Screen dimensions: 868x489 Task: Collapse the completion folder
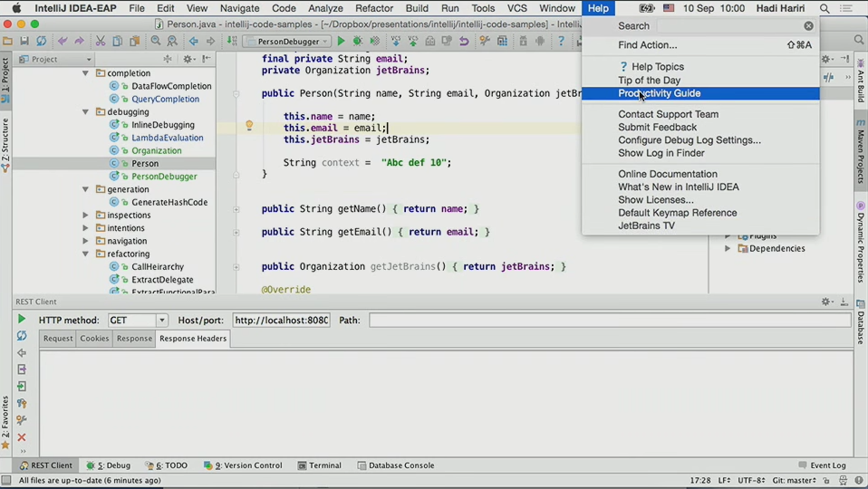(x=86, y=73)
